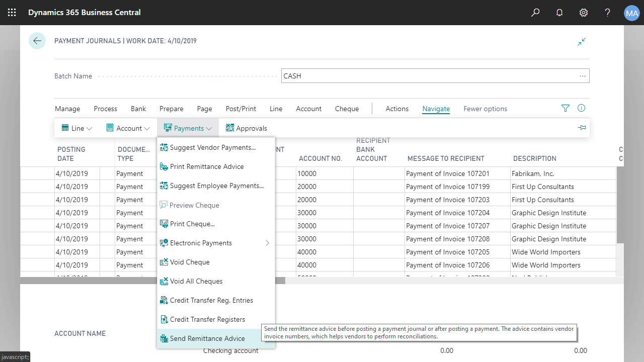Select cell Payment of Invoice 107199
Viewport: 644px width, 362px height.
(457, 187)
